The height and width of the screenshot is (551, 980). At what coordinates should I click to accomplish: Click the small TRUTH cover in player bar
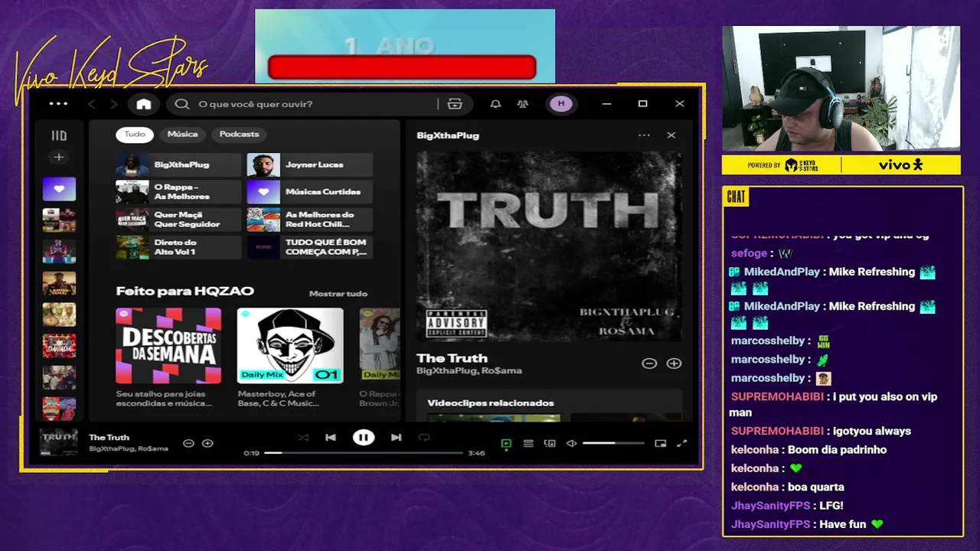pyautogui.click(x=59, y=443)
